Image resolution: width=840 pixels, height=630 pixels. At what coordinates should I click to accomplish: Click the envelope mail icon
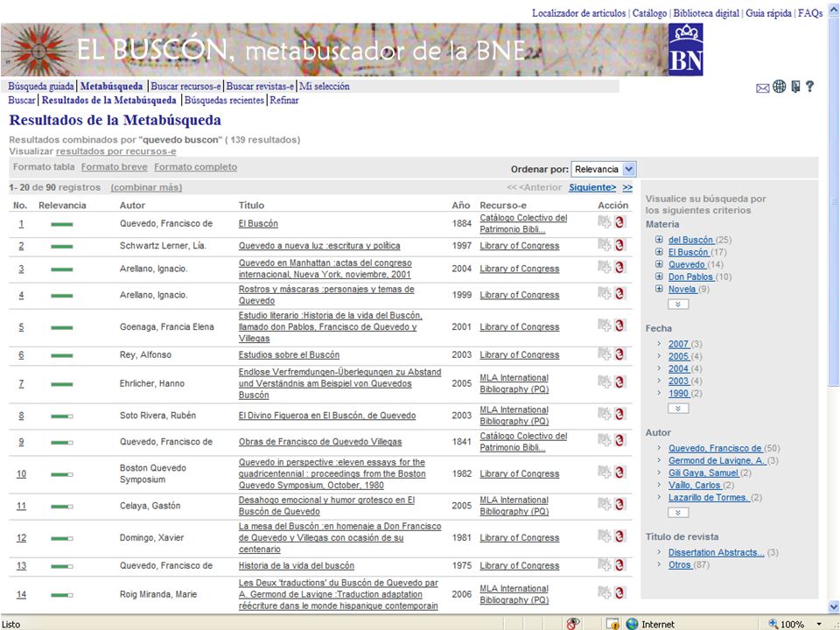tap(762, 87)
